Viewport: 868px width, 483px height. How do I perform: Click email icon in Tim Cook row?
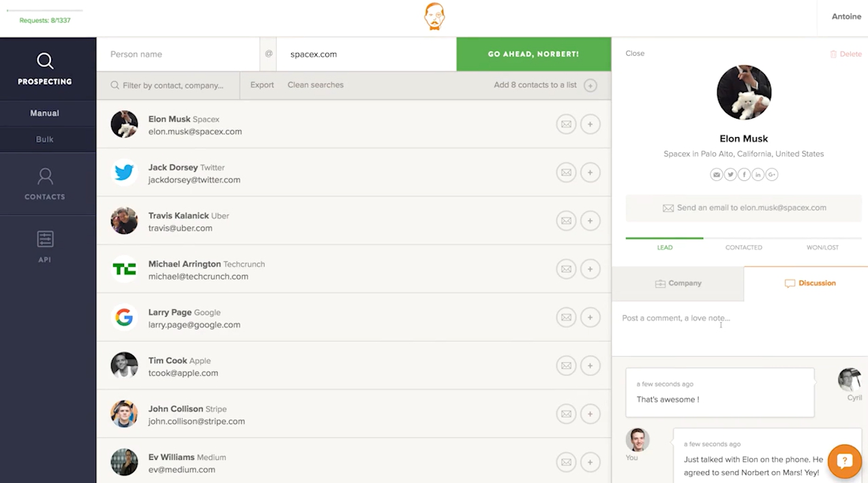(x=566, y=366)
